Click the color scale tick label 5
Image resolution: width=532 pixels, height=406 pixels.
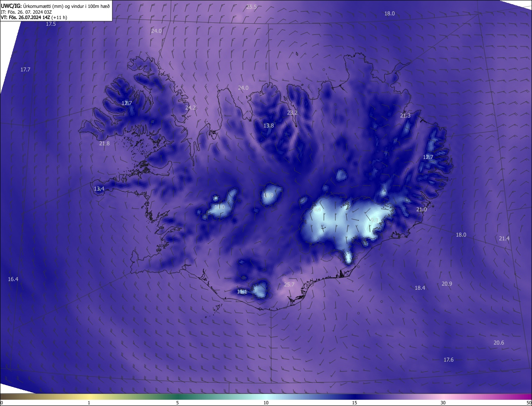(177, 403)
